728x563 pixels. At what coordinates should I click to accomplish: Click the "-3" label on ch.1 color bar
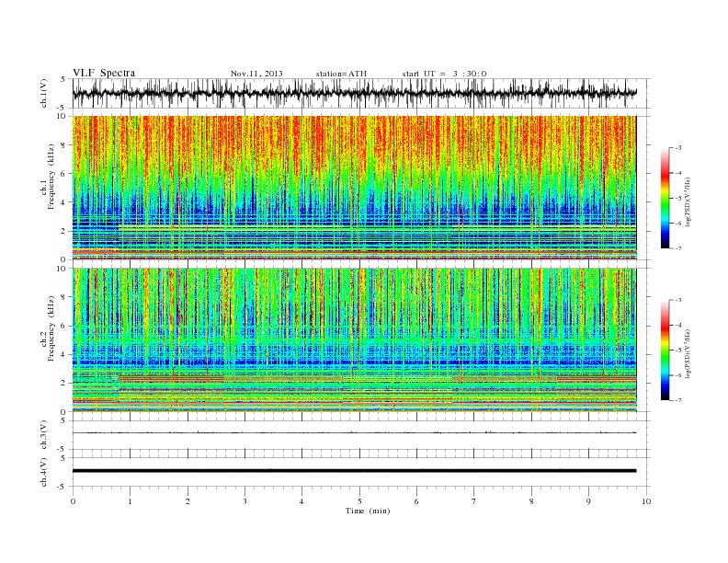[677, 148]
